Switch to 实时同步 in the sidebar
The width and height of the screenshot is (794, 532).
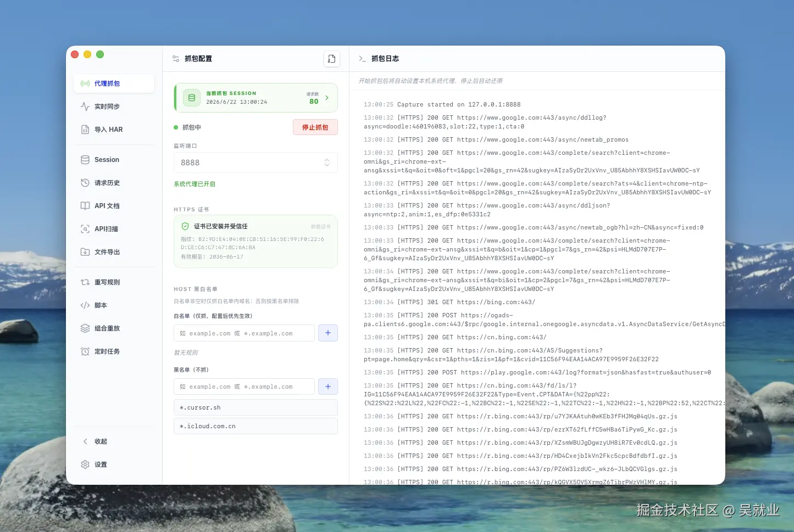pos(114,107)
